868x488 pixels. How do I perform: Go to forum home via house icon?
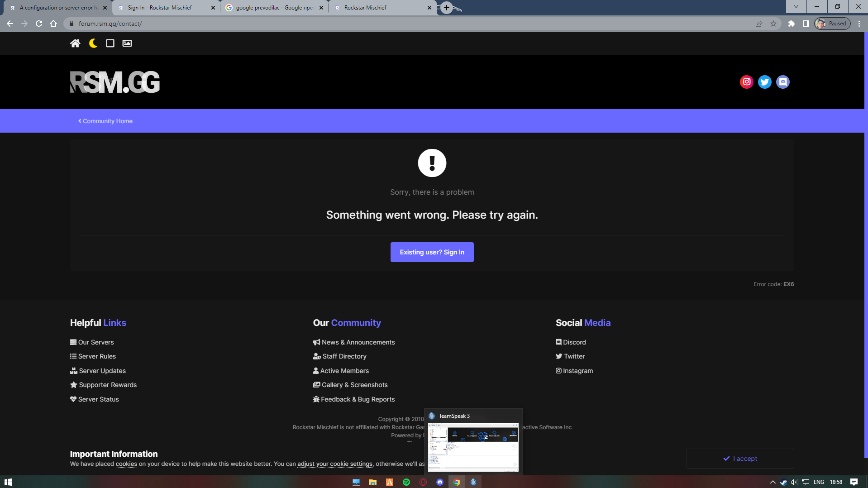75,43
